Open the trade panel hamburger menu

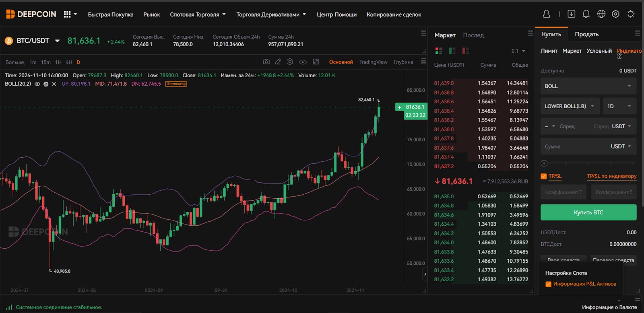[x=638, y=33]
